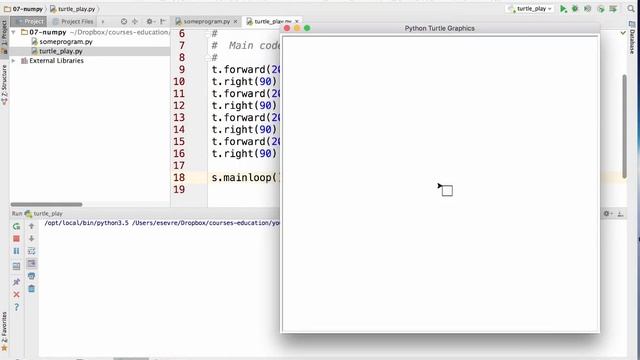
Task: Click the Up the stack trace arrow
Action: [x=31, y=226]
